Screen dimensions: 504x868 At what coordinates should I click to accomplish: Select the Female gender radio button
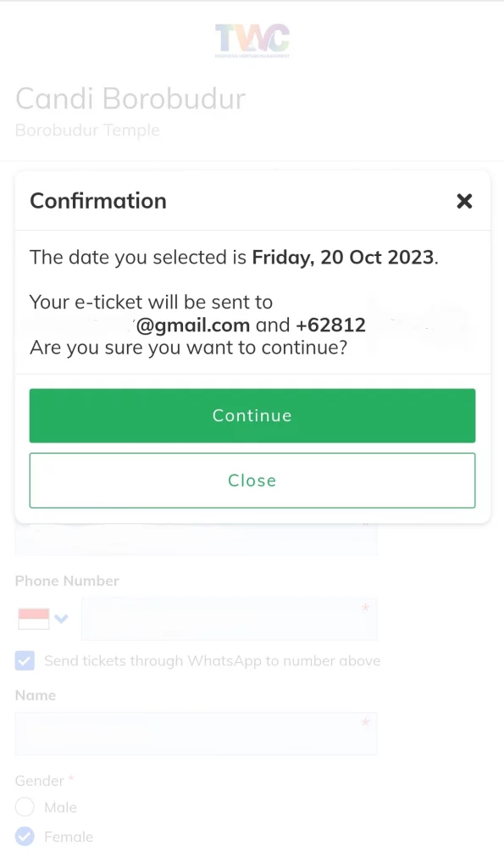point(25,837)
